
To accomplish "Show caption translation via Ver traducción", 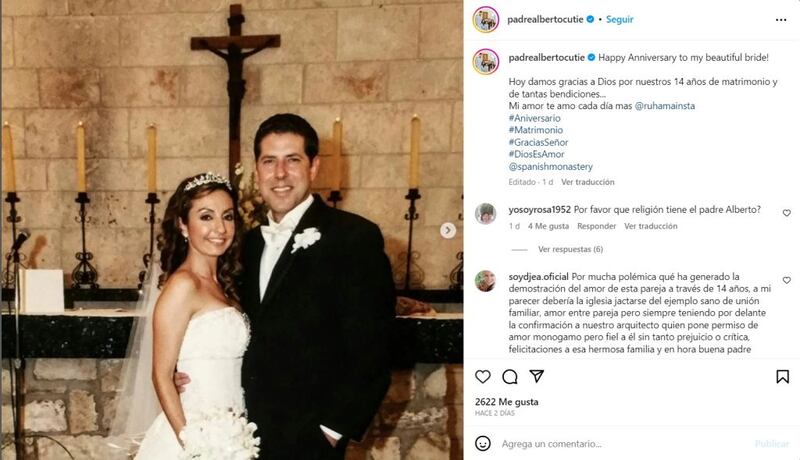I will pyautogui.click(x=588, y=182).
